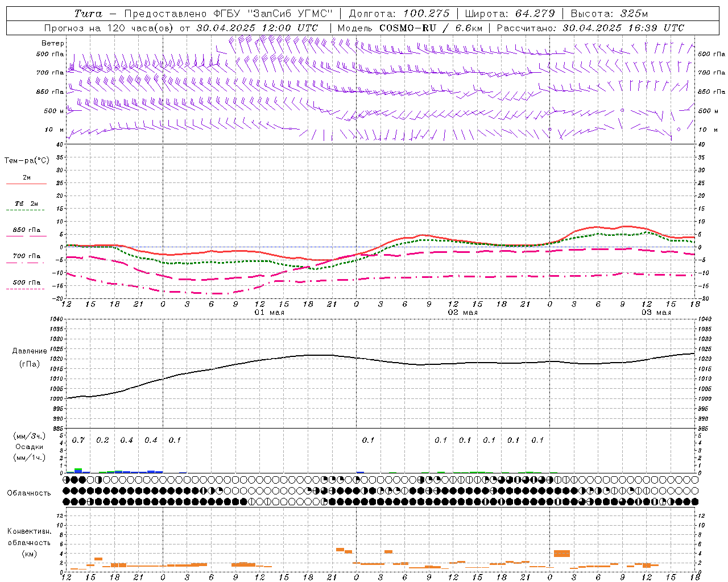Screen dimensions: 728x582
Task: Click the "Тем-ра(°C)" temperature panel label
Action: click(x=27, y=161)
